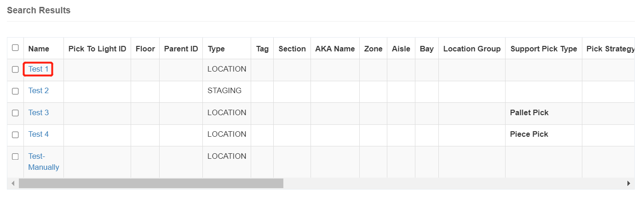The image size is (644, 201).
Task: Check the Test-Manually row checkbox
Action: coord(15,156)
